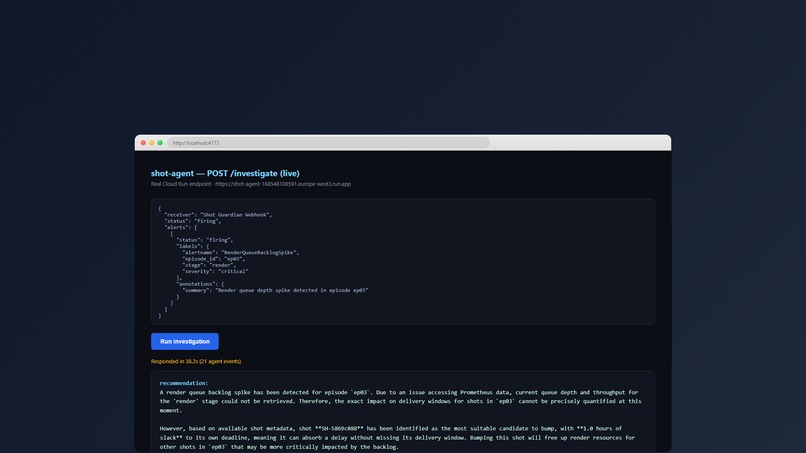Click the "annotations": { line

(200, 284)
